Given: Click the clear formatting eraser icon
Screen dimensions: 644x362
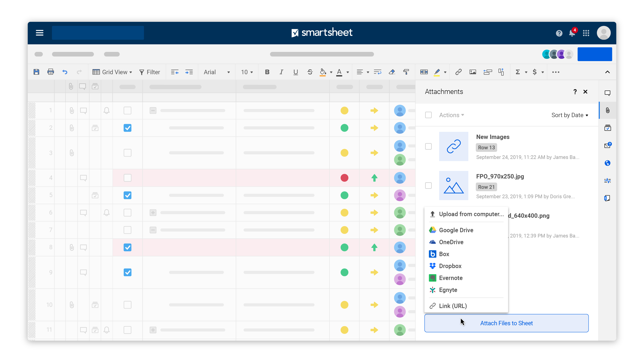Looking at the screenshot, I should point(392,72).
